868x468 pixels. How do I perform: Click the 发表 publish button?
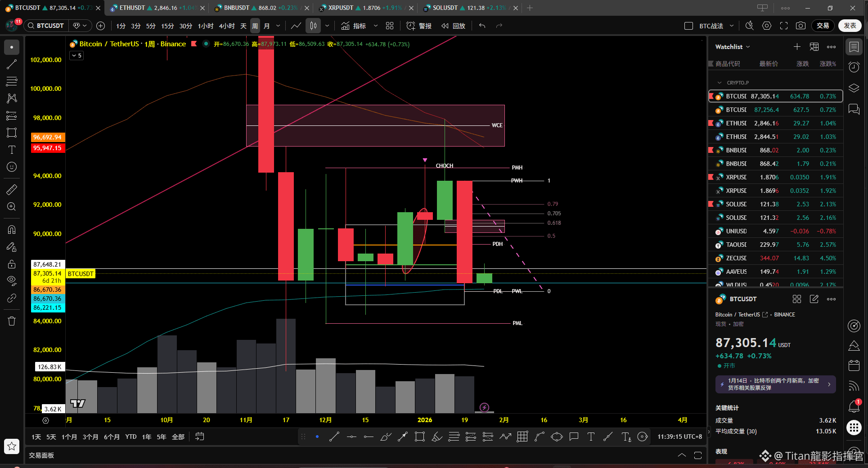(x=850, y=26)
